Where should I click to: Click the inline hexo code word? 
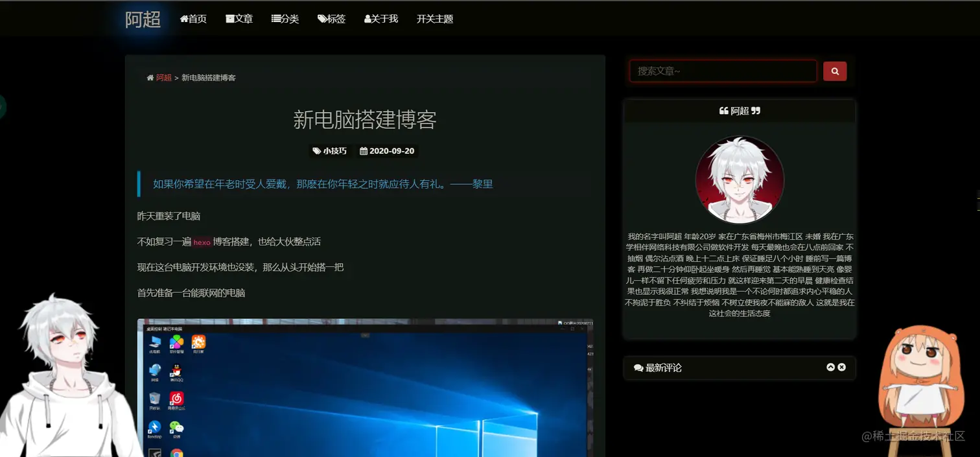[202, 242]
